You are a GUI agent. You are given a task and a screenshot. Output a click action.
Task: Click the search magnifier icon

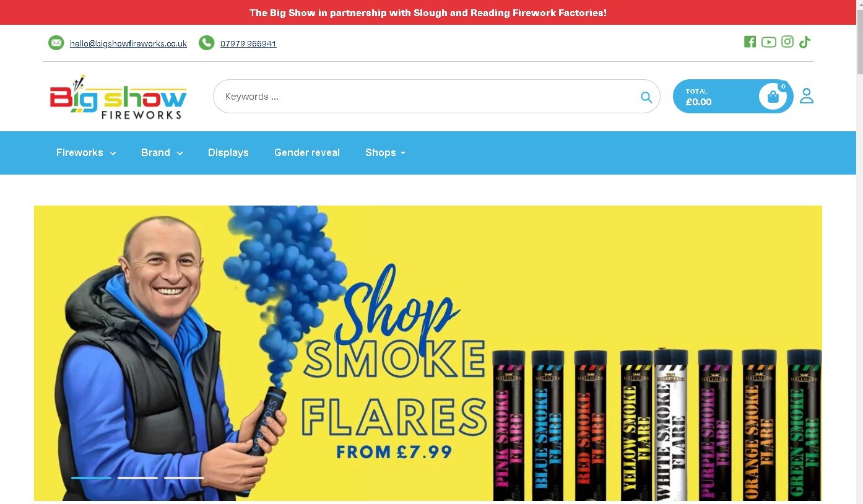click(x=646, y=97)
